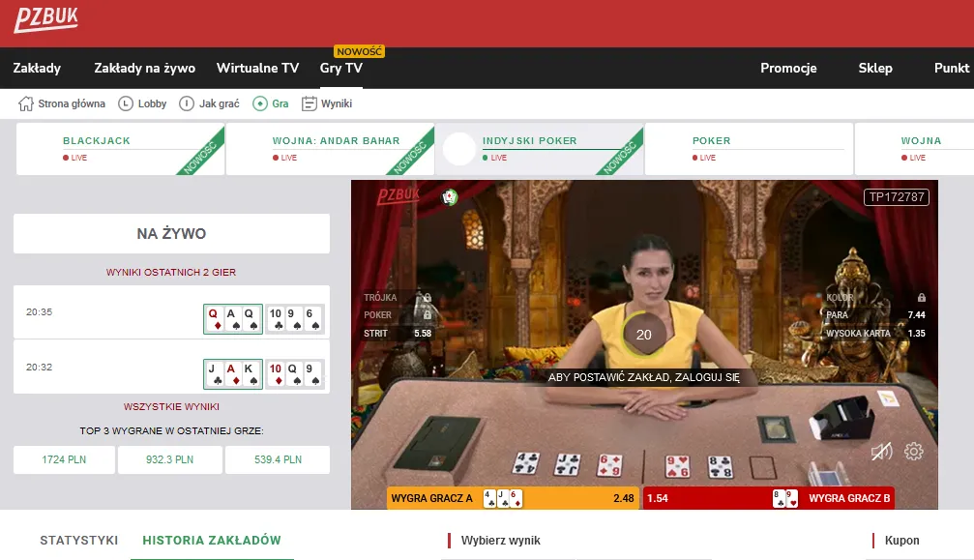The height and width of the screenshot is (560, 974).
Task: Choose WOJNA: ANDAR BAHAR game tile
Action: click(x=330, y=149)
